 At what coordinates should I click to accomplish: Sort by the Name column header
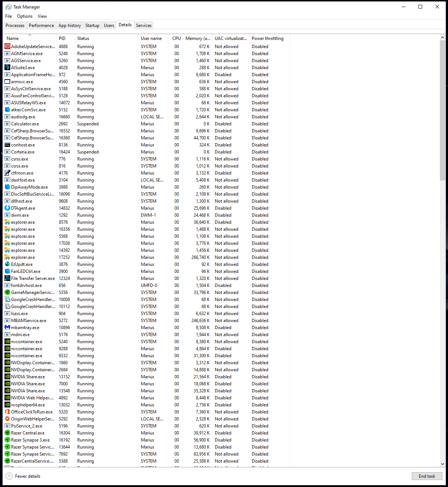[30, 38]
